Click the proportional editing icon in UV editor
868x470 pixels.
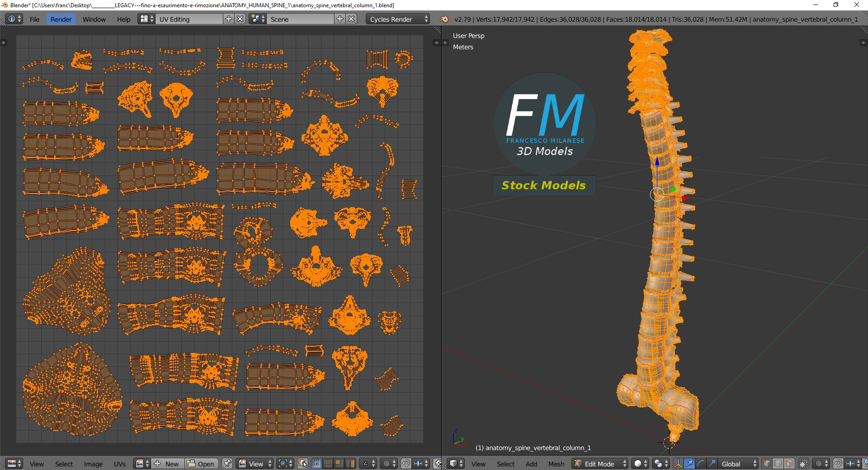(386, 464)
